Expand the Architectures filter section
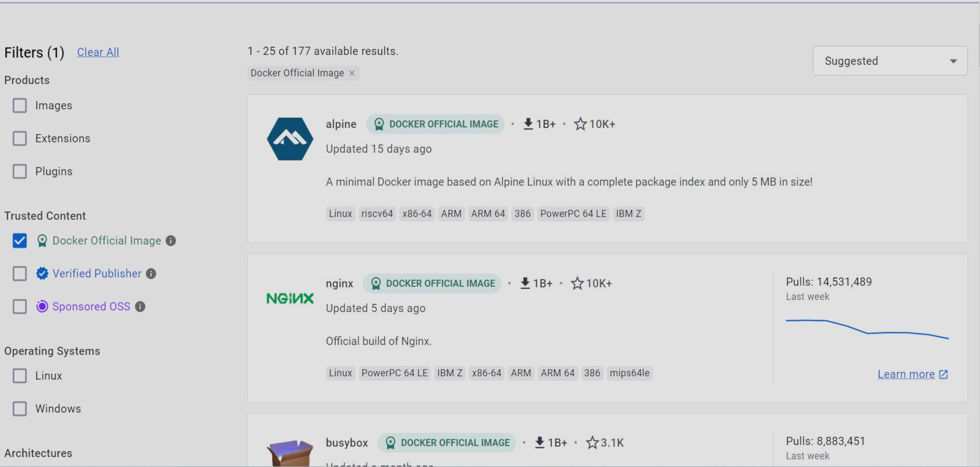The width and height of the screenshot is (980, 467). [38, 453]
